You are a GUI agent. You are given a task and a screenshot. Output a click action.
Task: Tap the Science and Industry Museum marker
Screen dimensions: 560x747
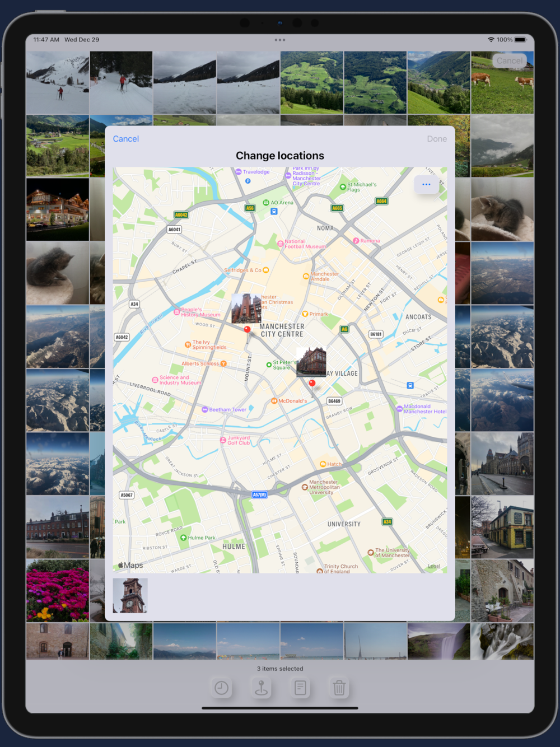click(x=155, y=380)
